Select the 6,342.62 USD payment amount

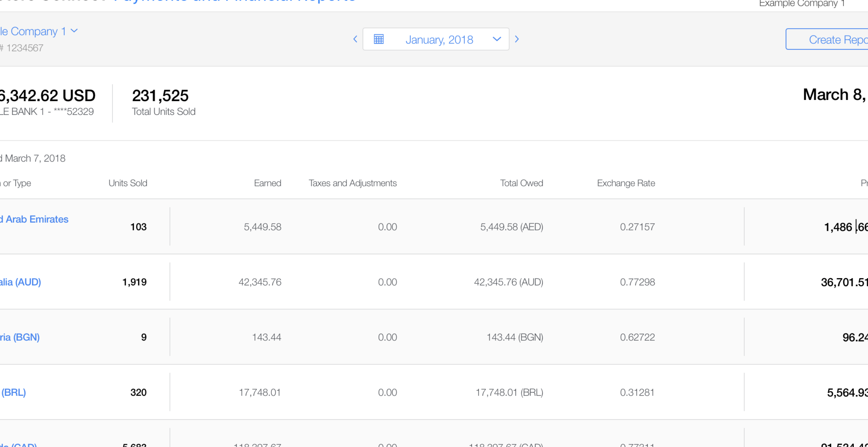pyautogui.click(x=48, y=96)
